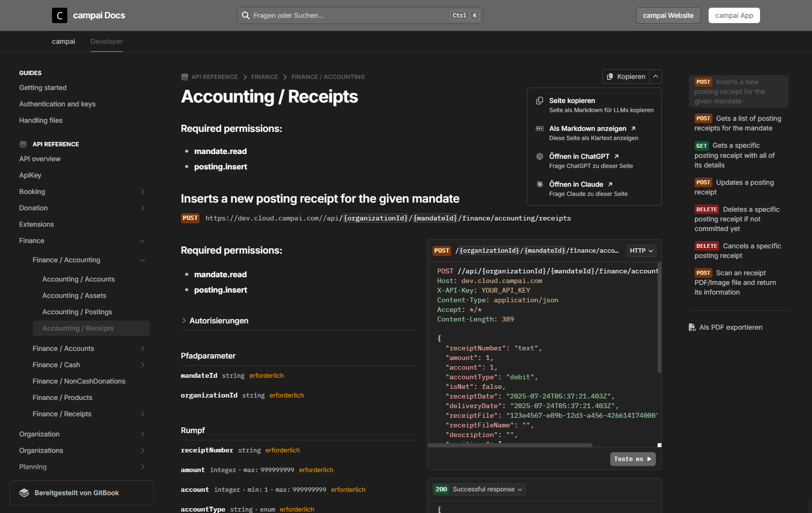Click the campai Docs logo icon
This screenshot has width=812, height=513.
tap(60, 15)
